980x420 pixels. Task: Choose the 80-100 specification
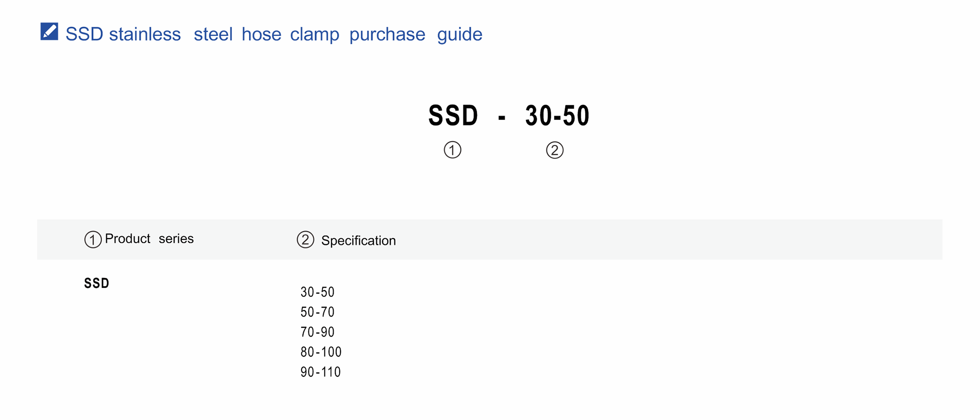321,352
